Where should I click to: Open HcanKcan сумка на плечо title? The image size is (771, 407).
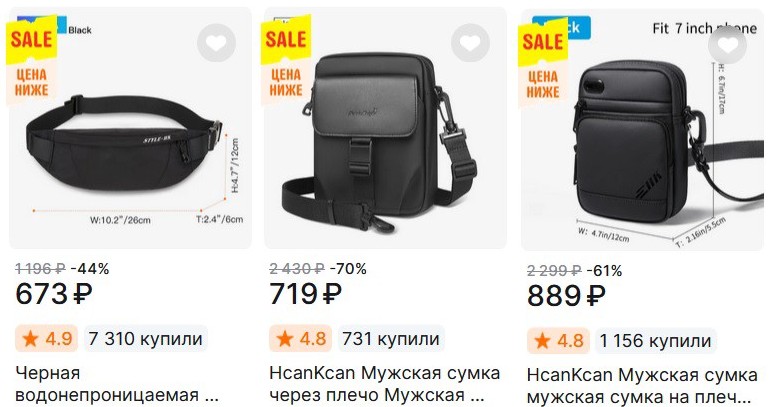click(x=642, y=386)
